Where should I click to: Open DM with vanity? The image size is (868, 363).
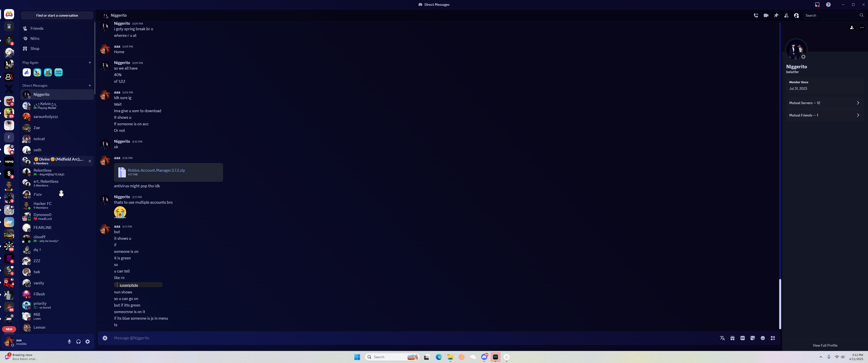(57, 283)
